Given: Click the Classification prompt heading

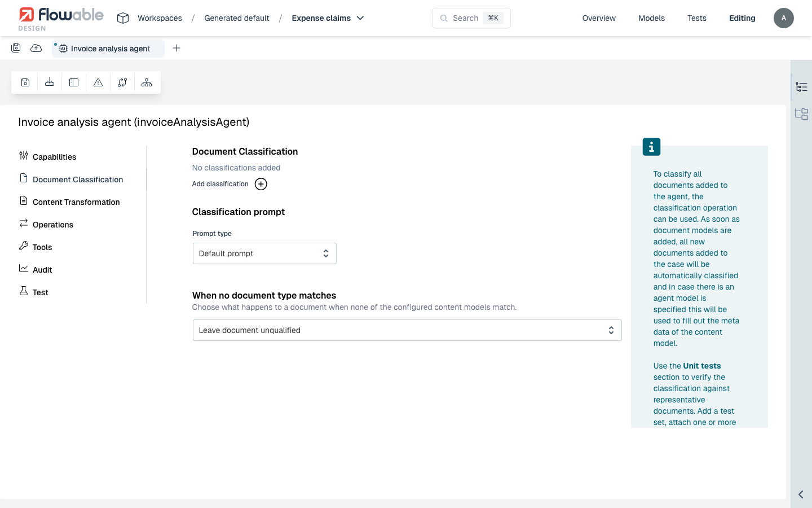Looking at the screenshot, I should [x=239, y=212].
